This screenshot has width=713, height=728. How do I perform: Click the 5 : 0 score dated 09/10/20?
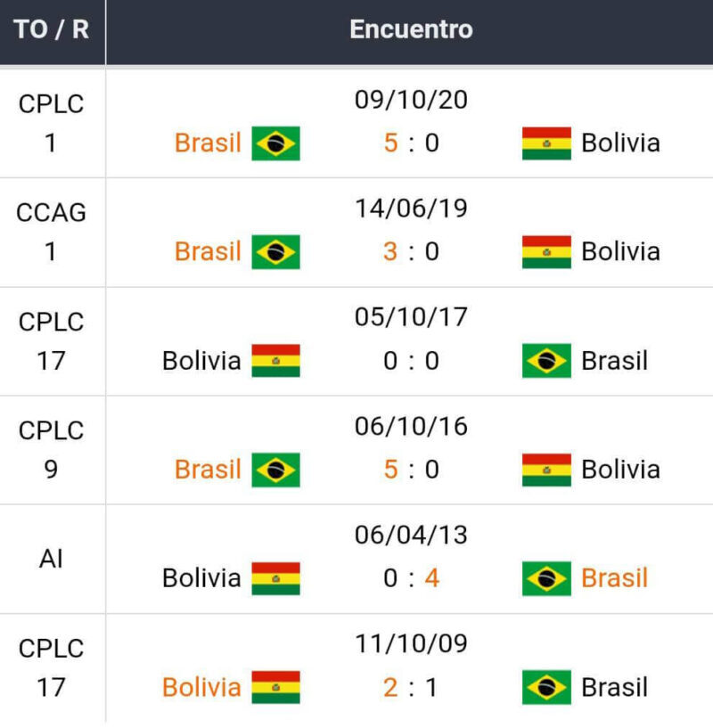click(411, 143)
